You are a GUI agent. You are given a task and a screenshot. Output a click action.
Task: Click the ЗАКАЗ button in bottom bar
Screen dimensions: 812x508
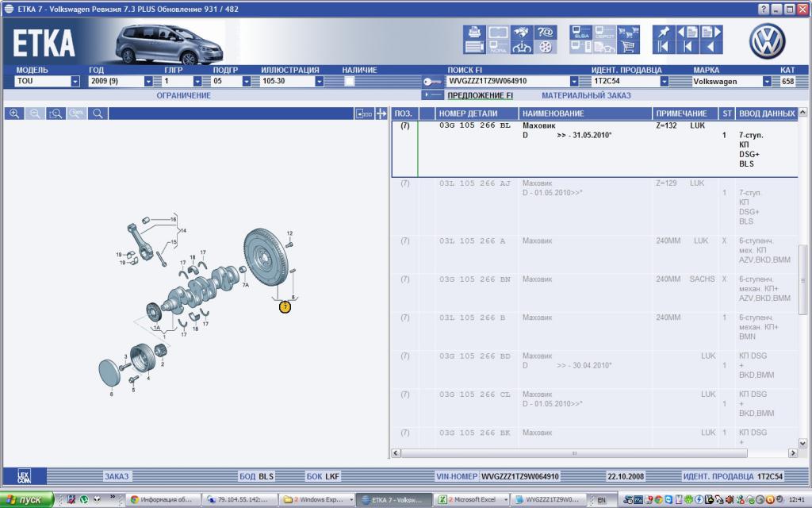(x=117, y=476)
